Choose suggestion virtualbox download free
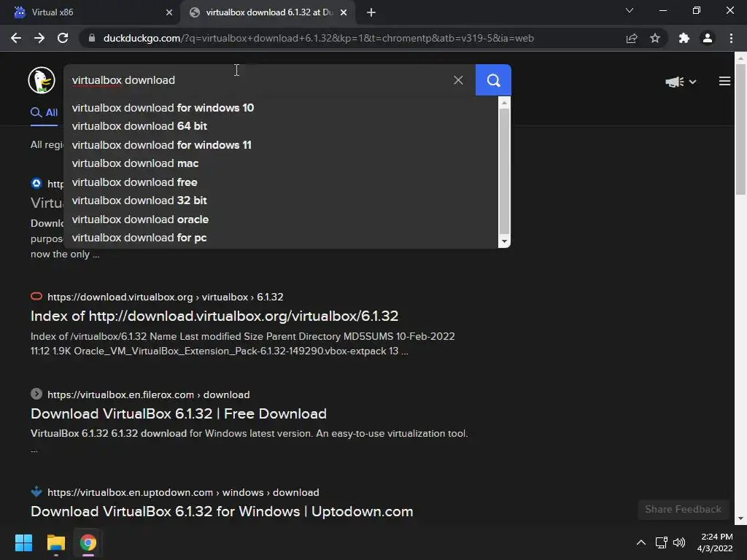The width and height of the screenshot is (747, 560). [282, 182]
